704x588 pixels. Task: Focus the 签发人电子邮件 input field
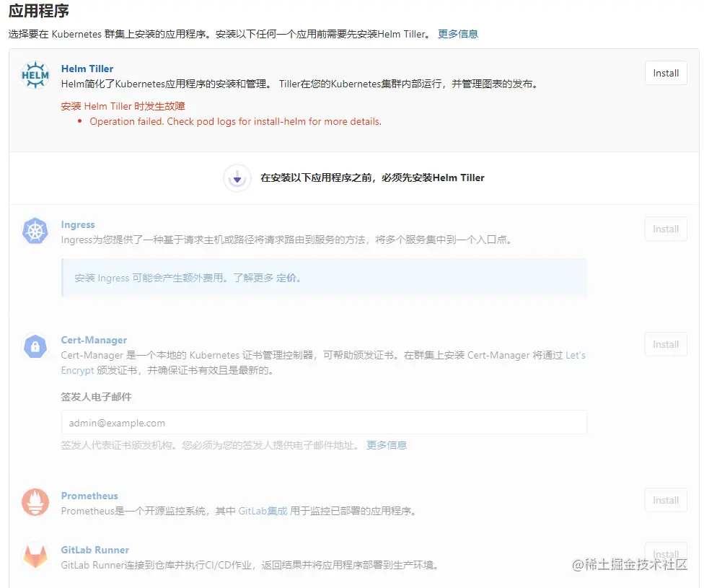click(x=324, y=422)
